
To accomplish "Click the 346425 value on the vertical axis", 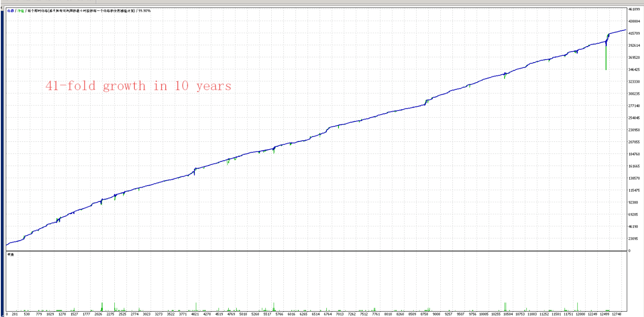I will pos(634,69).
